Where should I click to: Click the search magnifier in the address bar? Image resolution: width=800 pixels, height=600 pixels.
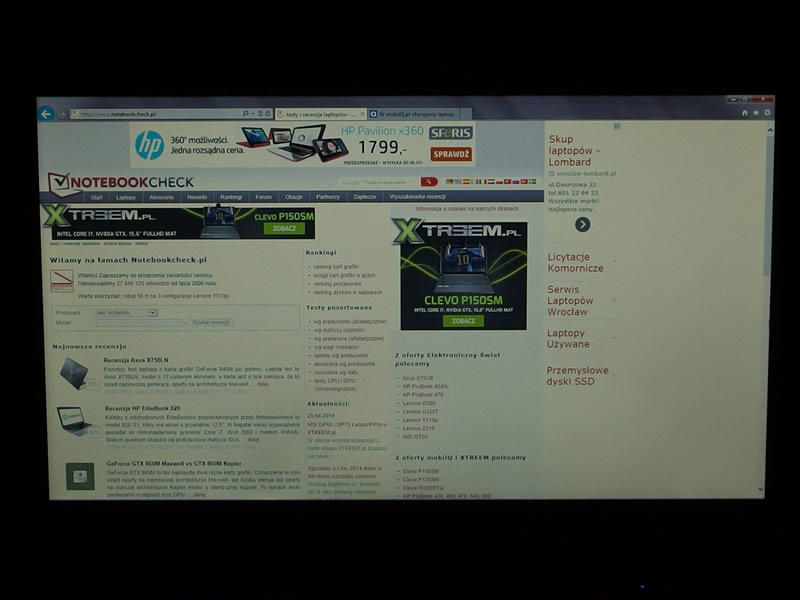tap(245, 114)
